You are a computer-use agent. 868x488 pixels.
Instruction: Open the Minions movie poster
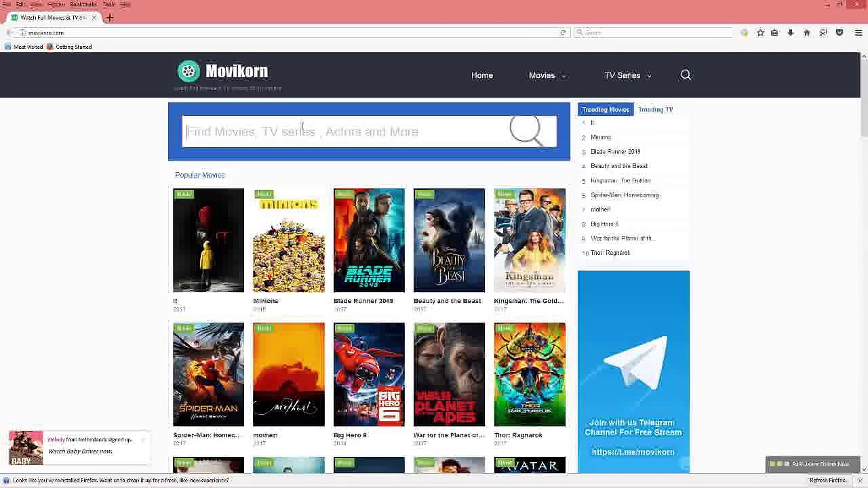point(289,240)
